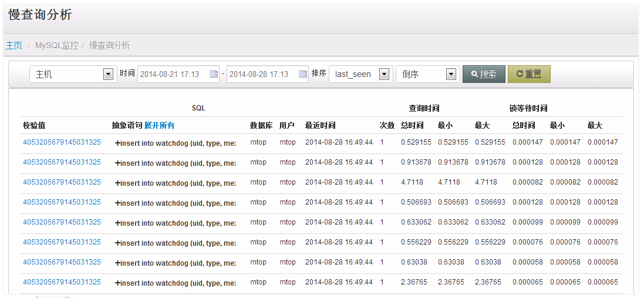Click start time field 2014-08-21 17:13
The height and width of the screenshot is (298, 644).
[x=178, y=75]
